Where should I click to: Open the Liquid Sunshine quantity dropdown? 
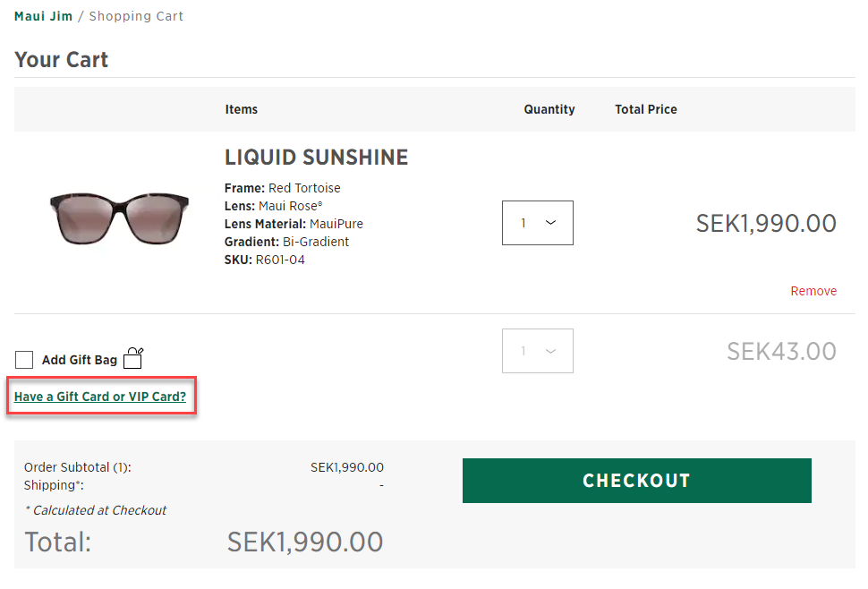point(538,223)
